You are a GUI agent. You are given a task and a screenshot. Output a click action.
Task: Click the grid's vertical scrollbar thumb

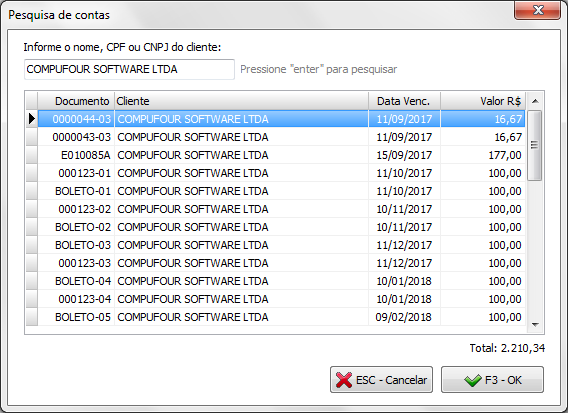click(534, 145)
